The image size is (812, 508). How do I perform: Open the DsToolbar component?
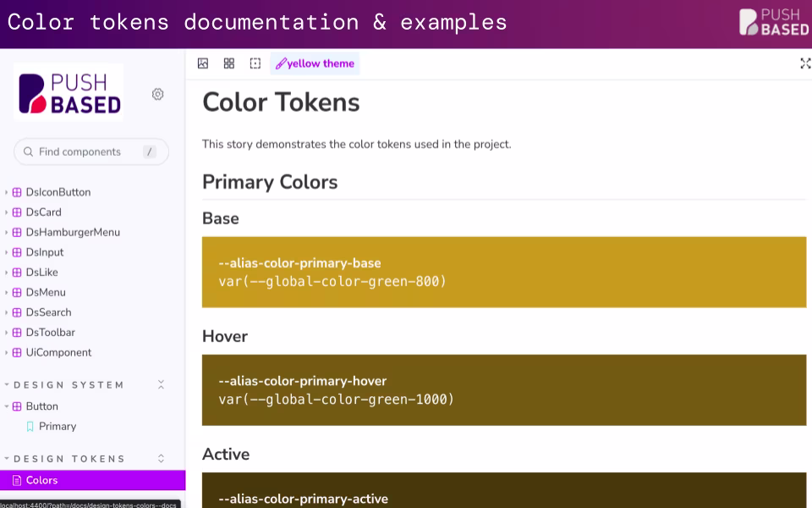[x=50, y=332]
